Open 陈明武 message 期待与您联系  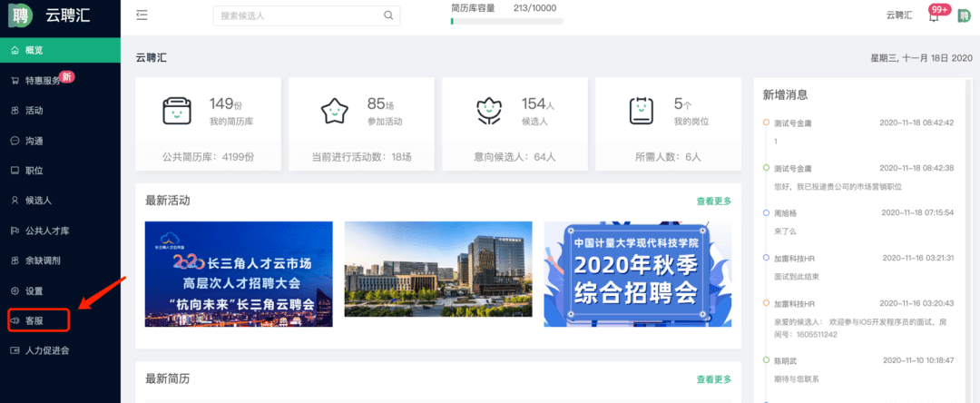point(797,379)
